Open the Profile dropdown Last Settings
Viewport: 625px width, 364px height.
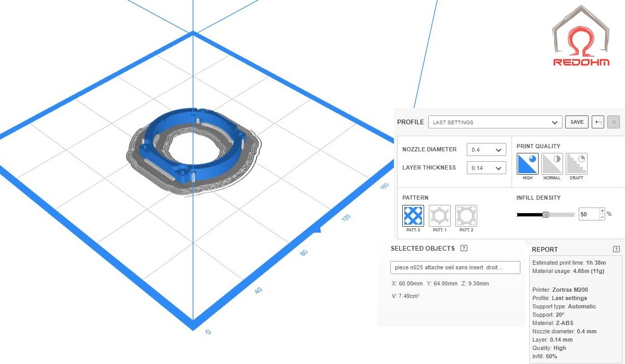495,122
